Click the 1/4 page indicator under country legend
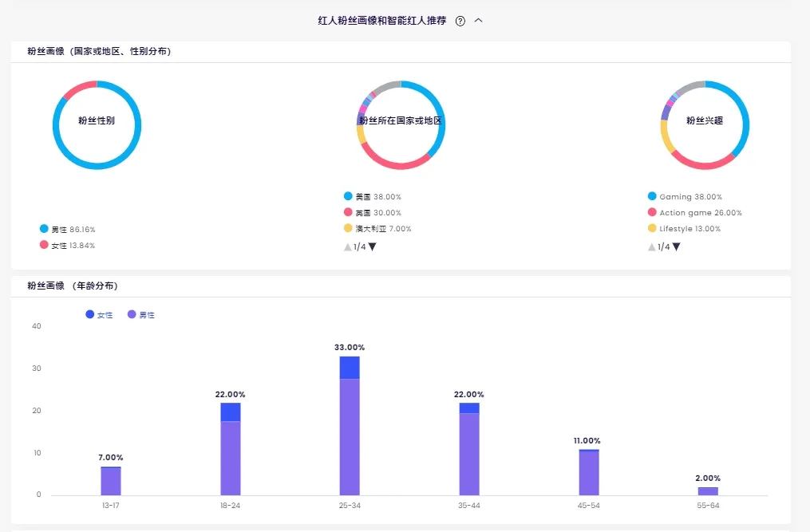This screenshot has width=810, height=532. point(360,247)
